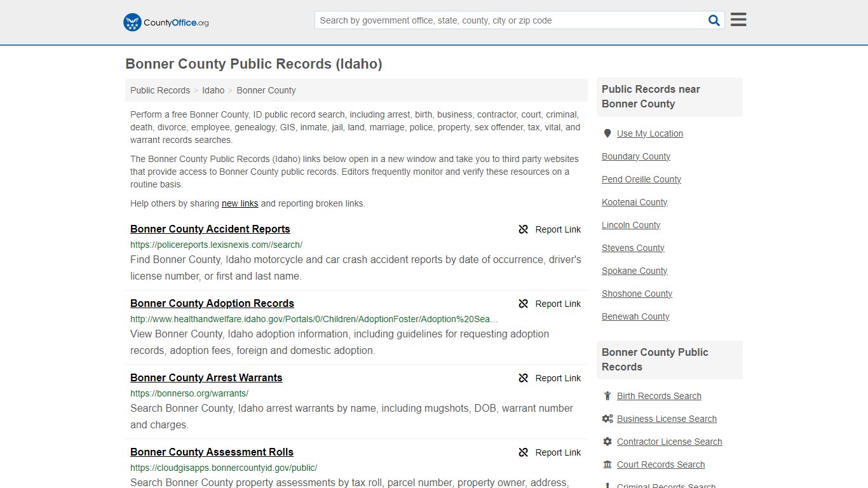Open Court Records Search
This screenshot has height=488, width=868.
click(661, 464)
